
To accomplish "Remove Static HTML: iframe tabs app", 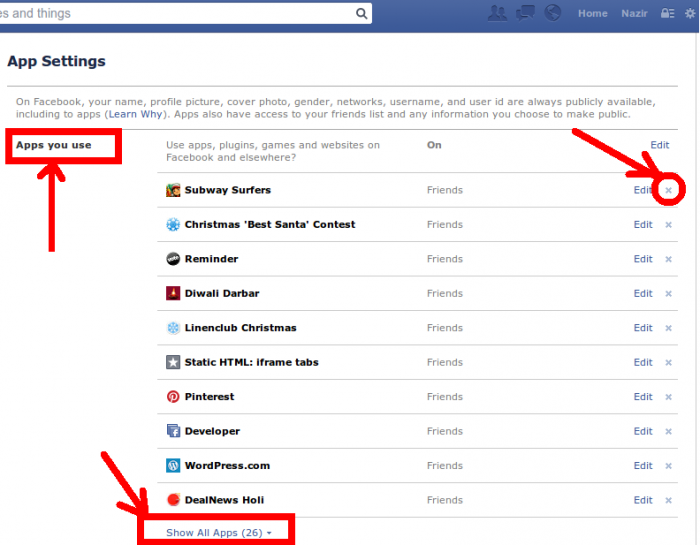I will click(668, 362).
